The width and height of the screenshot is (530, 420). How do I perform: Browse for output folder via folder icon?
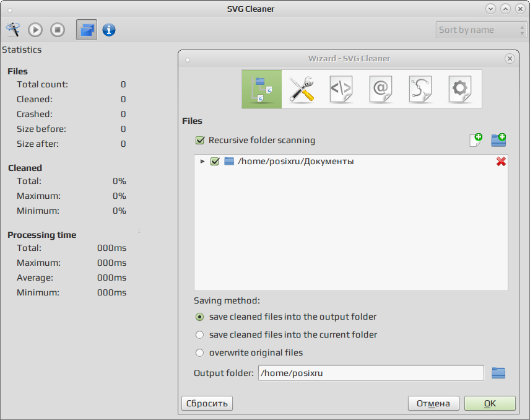498,373
